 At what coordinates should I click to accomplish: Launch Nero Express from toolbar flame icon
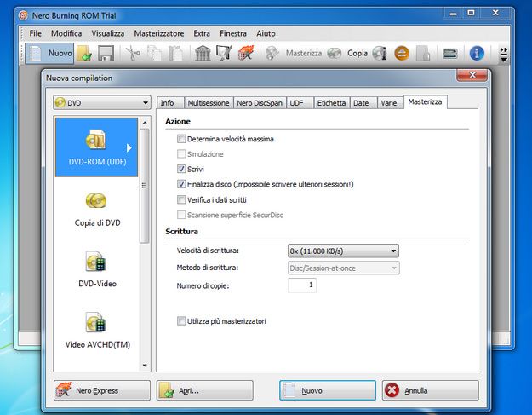(x=246, y=54)
